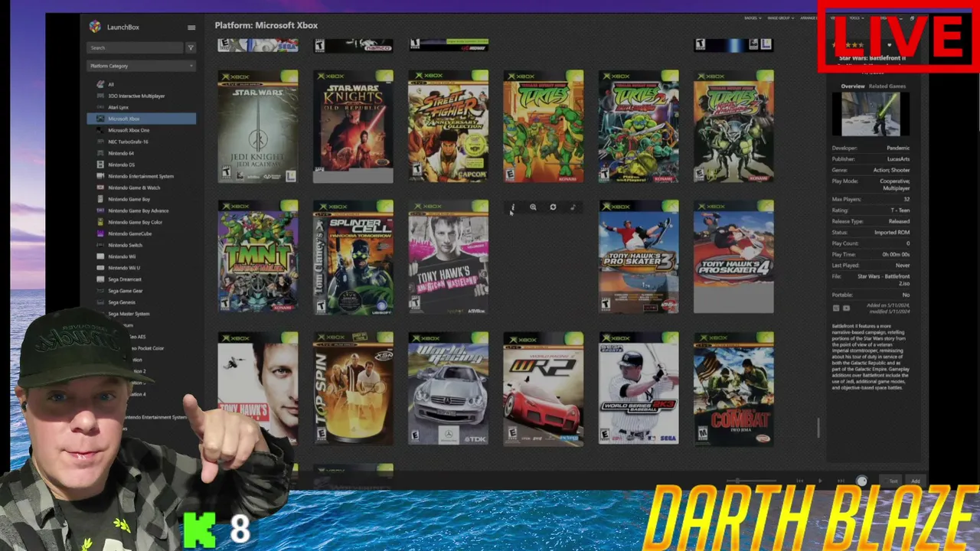Switch to the Related Games tab
Viewport: 980px width, 551px height.
pyautogui.click(x=887, y=86)
